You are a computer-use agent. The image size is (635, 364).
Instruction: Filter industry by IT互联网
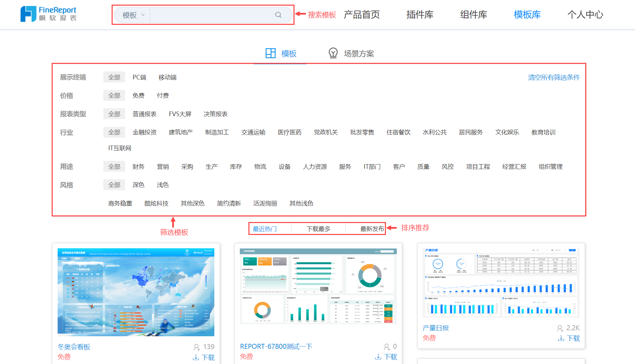click(120, 148)
